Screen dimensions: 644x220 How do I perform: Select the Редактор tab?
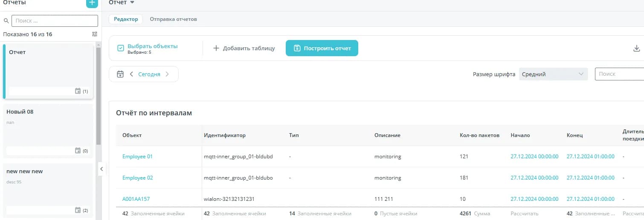coord(126,19)
